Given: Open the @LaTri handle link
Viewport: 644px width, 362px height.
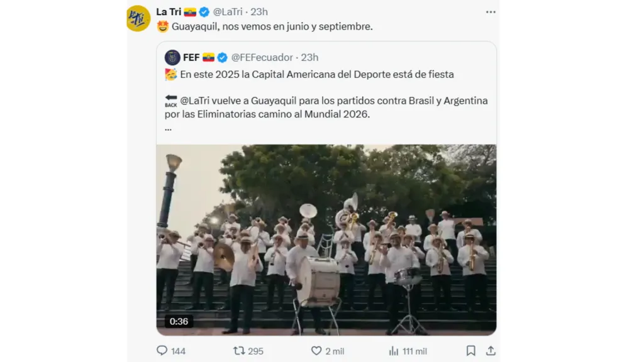Looking at the screenshot, I should pyautogui.click(x=228, y=12).
